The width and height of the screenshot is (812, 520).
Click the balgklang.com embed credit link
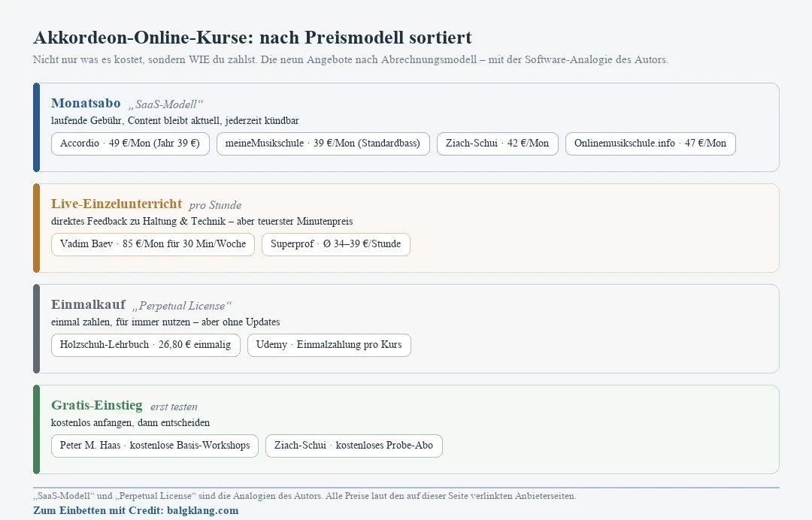click(x=135, y=510)
